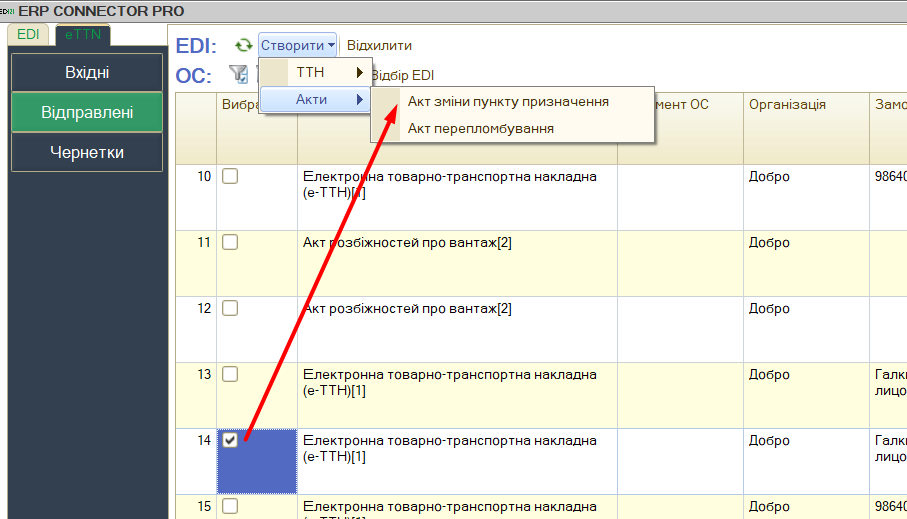Expand the ТТН submenu
The image size is (907, 519).
point(314,73)
